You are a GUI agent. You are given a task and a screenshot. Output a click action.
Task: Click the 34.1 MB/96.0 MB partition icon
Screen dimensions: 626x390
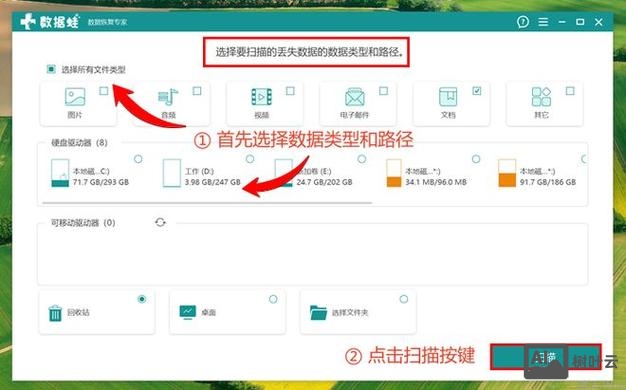click(394, 173)
